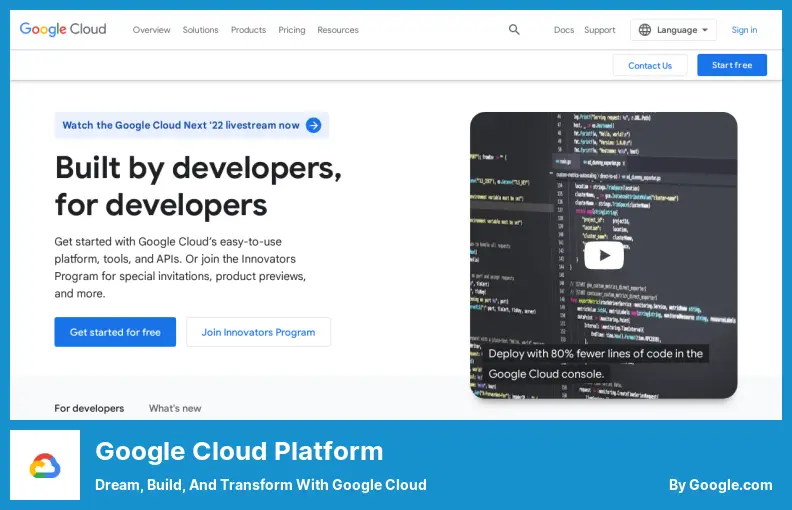Open the Support link
This screenshot has width=792, height=510.
pos(600,30)
